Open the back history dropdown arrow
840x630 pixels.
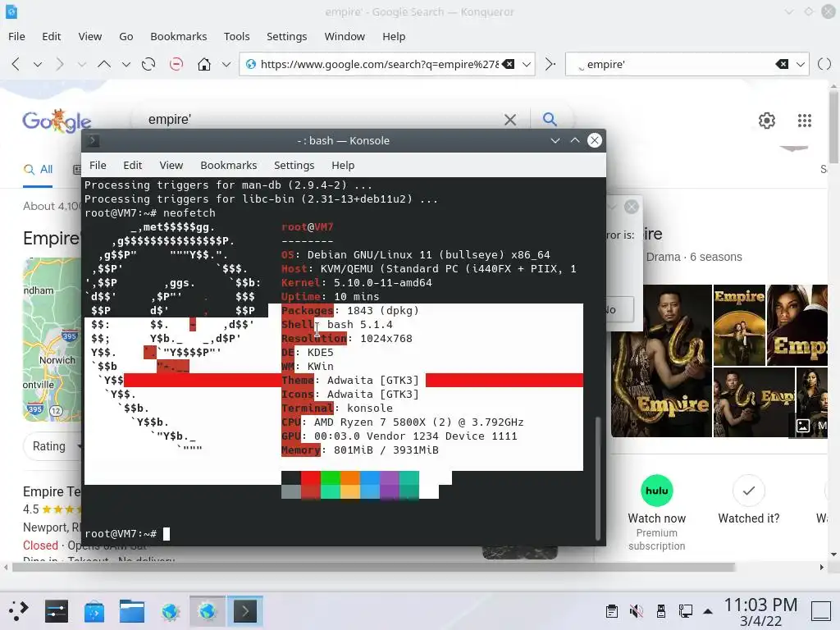(38, 64)
